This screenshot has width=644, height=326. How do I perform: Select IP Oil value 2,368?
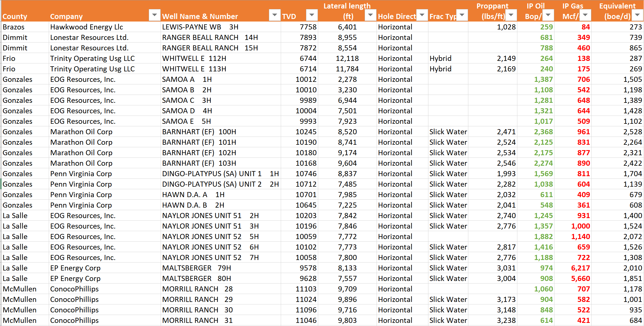pyautogui.click(x=536, y=132)
